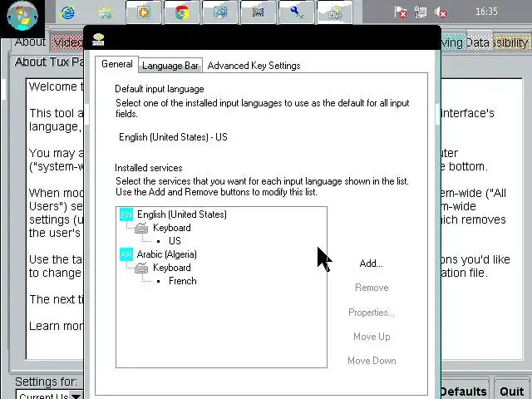Viewport: 532px width, 399px height.
Task: Open the 16:35 system clock
Action: click(486, 12)
